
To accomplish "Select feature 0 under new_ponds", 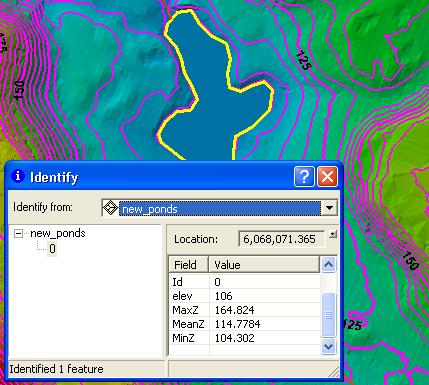I will [52, 249].
